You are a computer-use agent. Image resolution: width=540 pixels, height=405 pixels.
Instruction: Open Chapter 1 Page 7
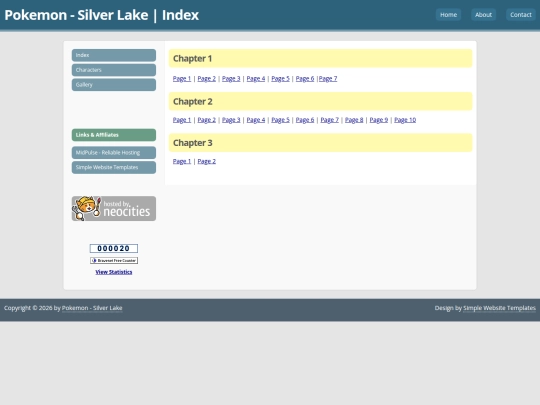click(x=328, y=79)
